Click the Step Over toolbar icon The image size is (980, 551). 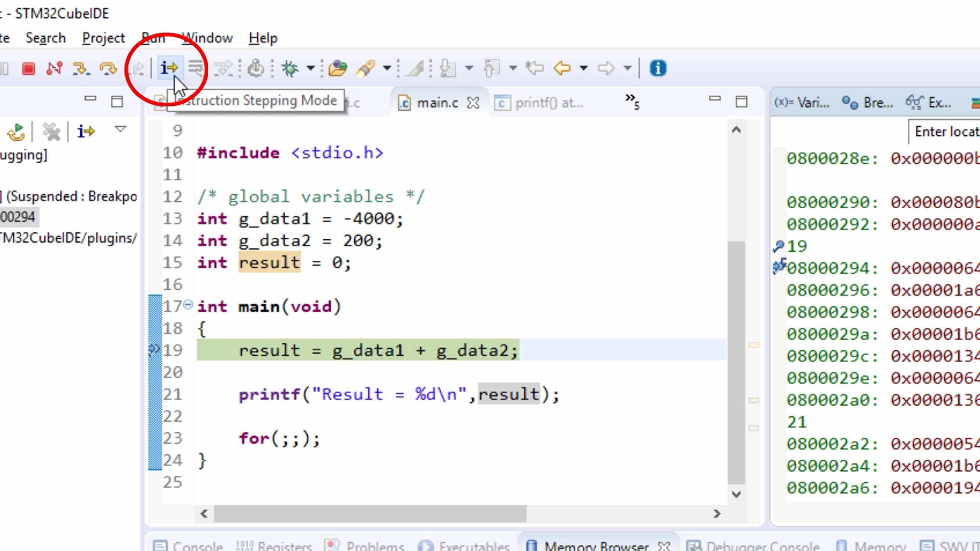(x=108, y=68)
